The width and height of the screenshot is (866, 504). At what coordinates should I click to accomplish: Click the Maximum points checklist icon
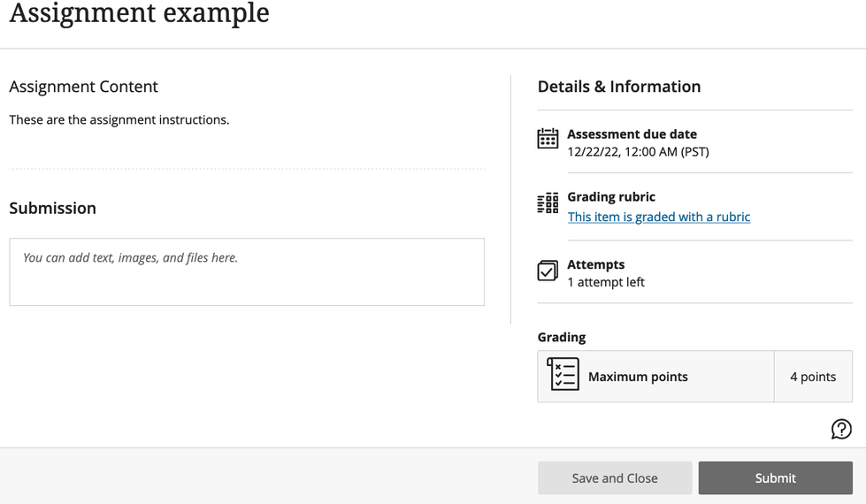[563, 375]
